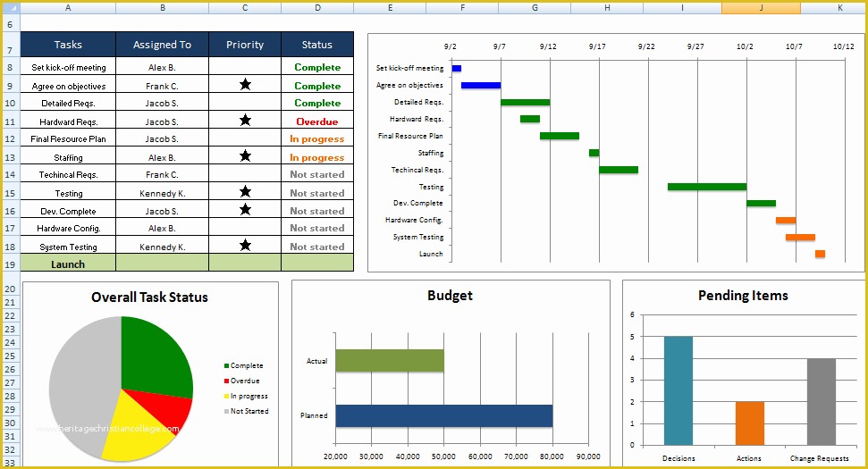Select the Final Resource Plan task cell
Screen dimensions: 868x469
pos(68,138)
